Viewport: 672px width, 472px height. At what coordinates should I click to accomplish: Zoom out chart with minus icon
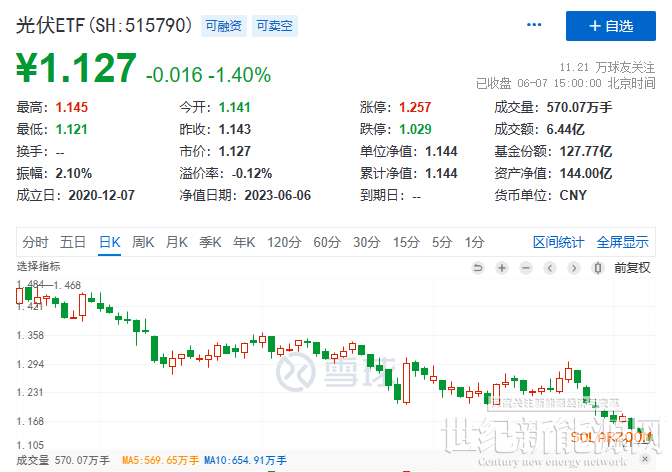pyautogui.click(x=525, y=268)
